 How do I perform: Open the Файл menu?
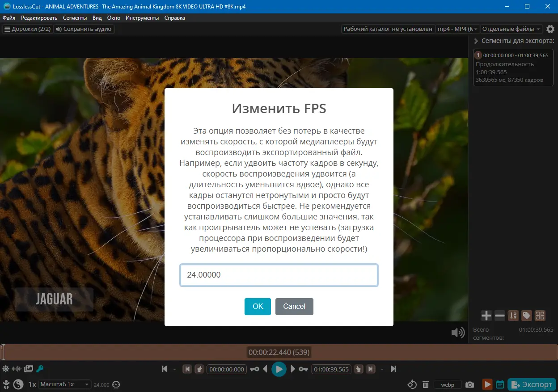point(9,18)
